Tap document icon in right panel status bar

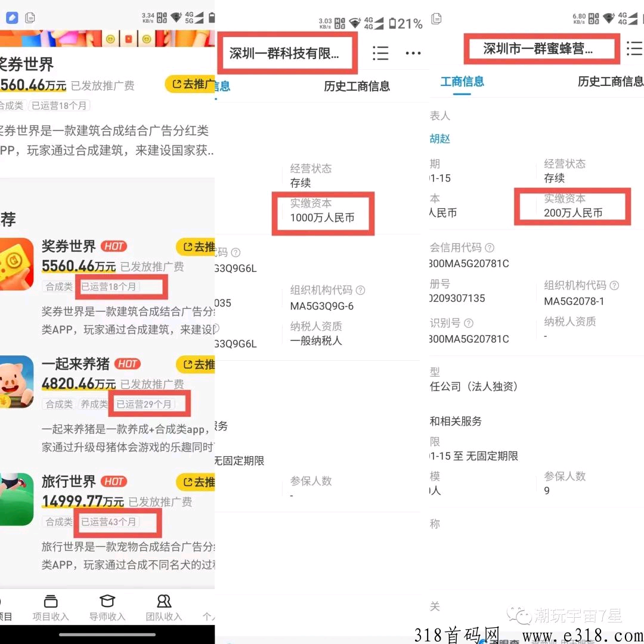coord(436,18)
